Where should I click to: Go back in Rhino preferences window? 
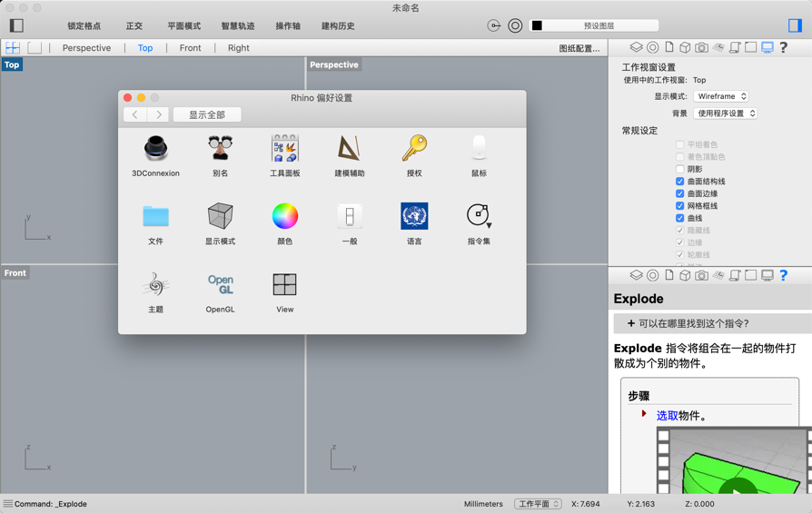pos(135,114)
